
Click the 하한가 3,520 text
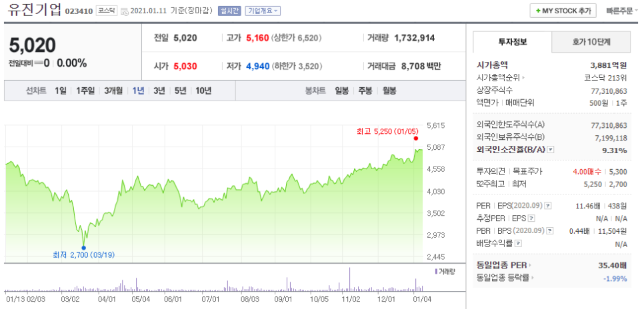pos(297,66)
